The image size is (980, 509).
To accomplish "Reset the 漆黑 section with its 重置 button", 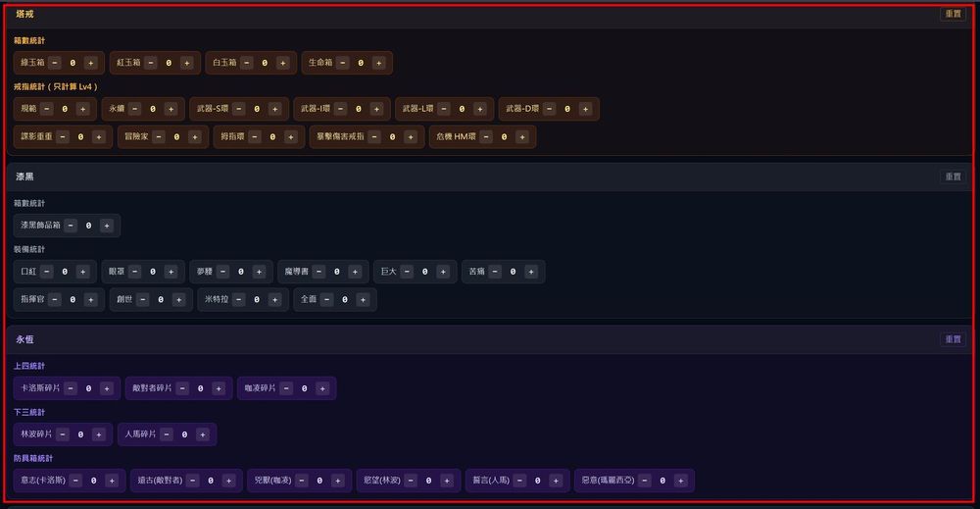I will [953, 177].
